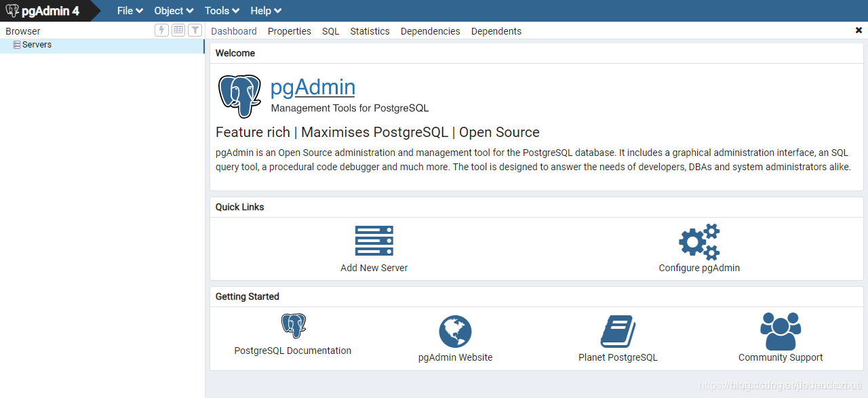Click 'Management Tools for PostgreSQL' subtitle
Image resolution: width=868 pixels, height=398 pixels.
[350, 108]
